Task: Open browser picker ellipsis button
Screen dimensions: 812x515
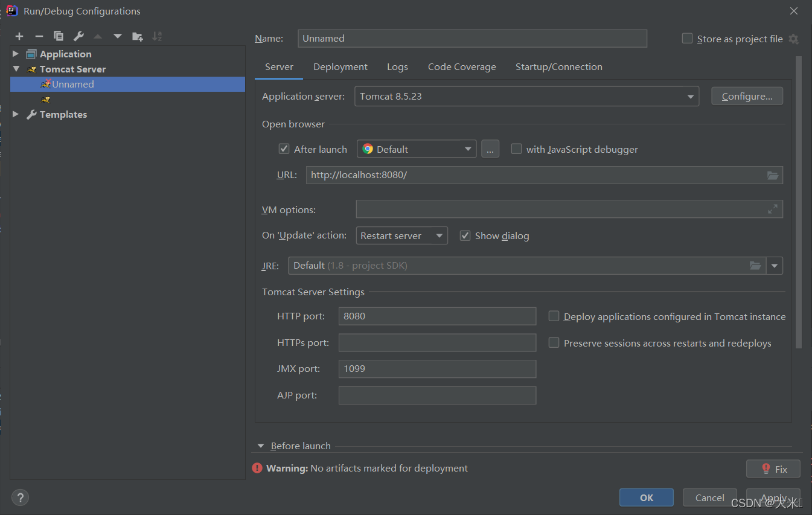Action: point(490,149)
